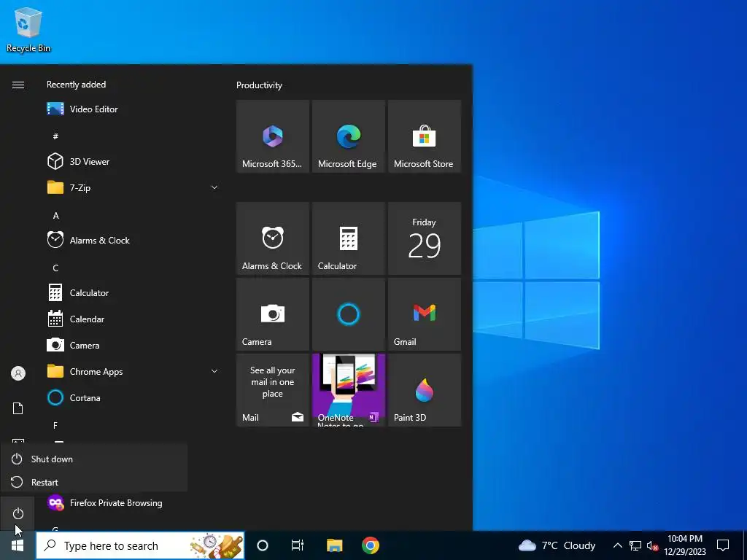This screenshot has height=560, width=747.
Task: Open the Microsoft Edge tile
Action: point(348,136)
